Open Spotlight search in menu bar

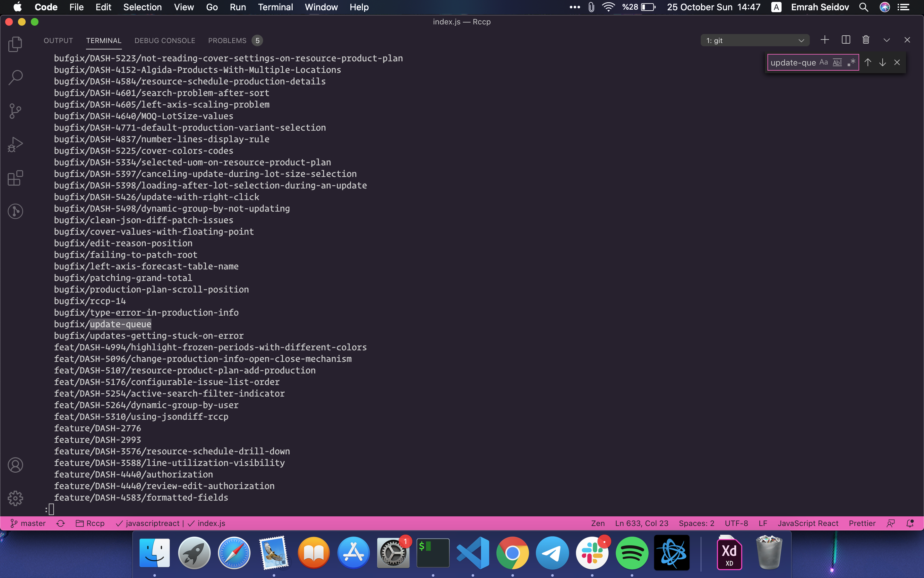tap(863, 7)
